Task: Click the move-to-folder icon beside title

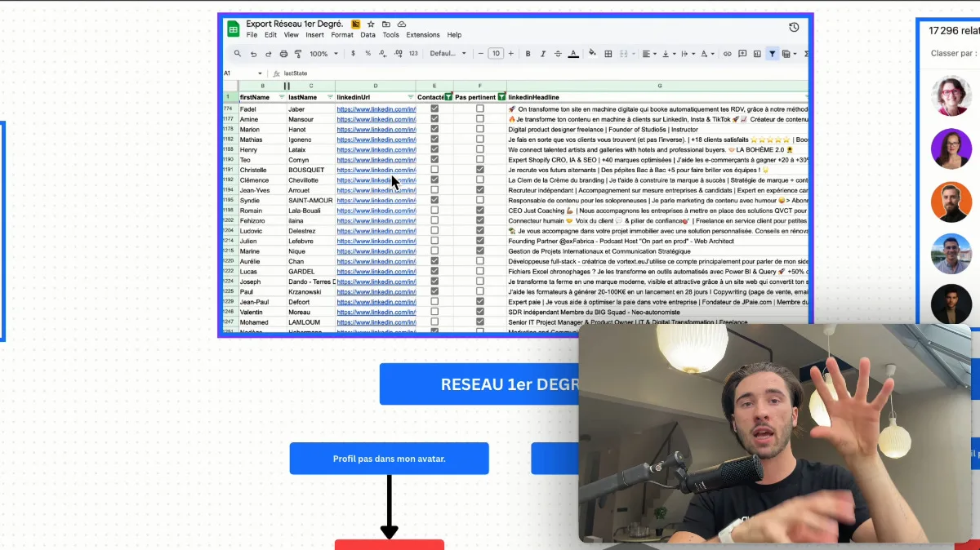Action: pos(385,24)
